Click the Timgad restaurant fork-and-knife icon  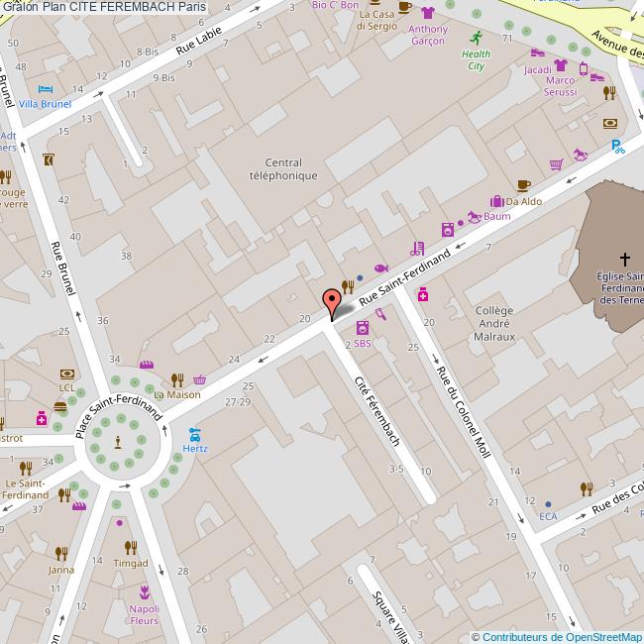pos(130,547)
